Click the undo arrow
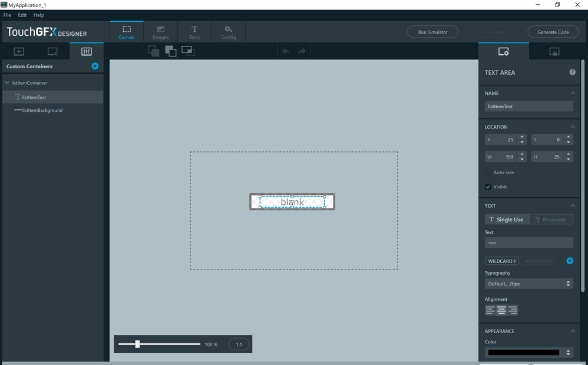Viewport: 588px width, 365px height. [286, 51]
